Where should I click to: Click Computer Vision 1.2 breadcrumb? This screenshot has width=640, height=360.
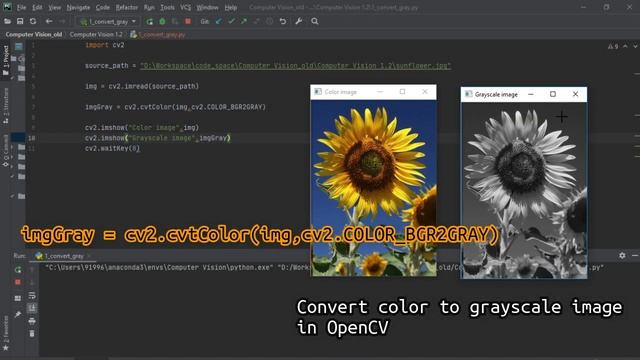click(x=96, y=35)
